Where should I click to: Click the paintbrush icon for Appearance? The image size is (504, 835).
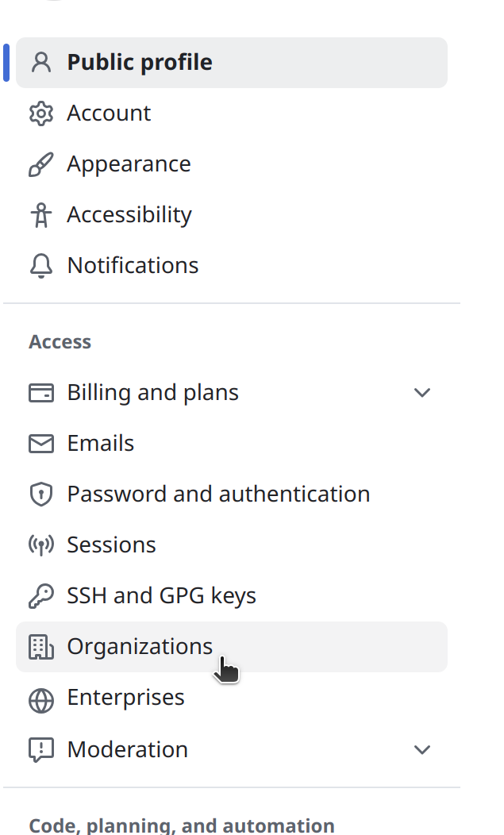click(40, 164)
